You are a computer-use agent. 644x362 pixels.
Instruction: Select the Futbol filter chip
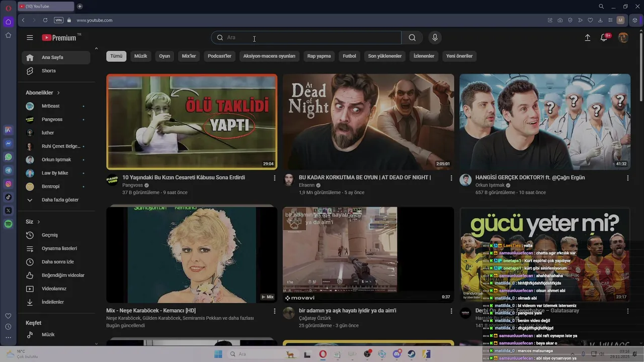point(349,56)
